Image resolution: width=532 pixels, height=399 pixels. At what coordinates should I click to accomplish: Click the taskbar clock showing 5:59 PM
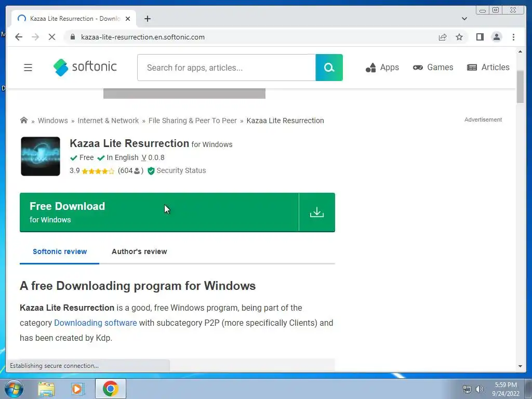[x=506, y=389]
